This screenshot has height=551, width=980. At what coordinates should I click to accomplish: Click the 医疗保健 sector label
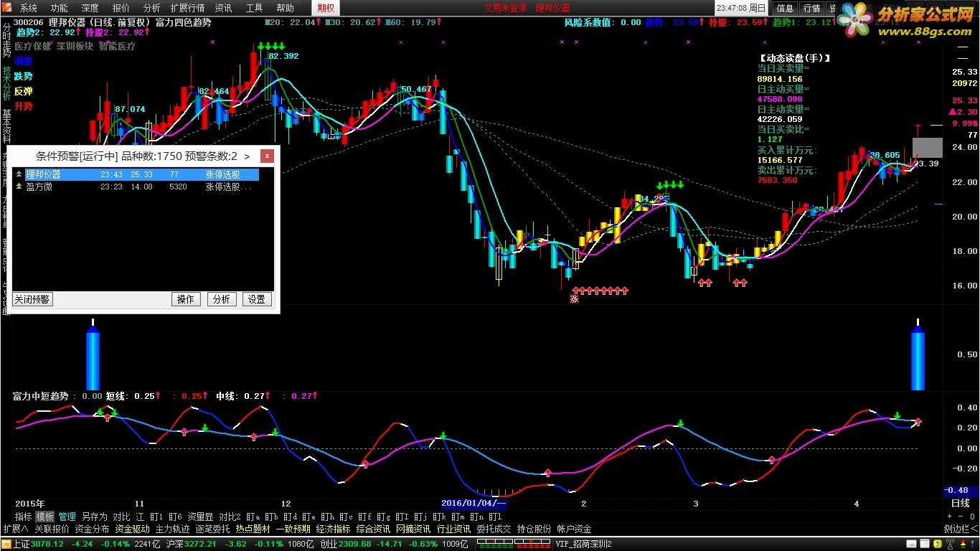click(x=33, y=46)
